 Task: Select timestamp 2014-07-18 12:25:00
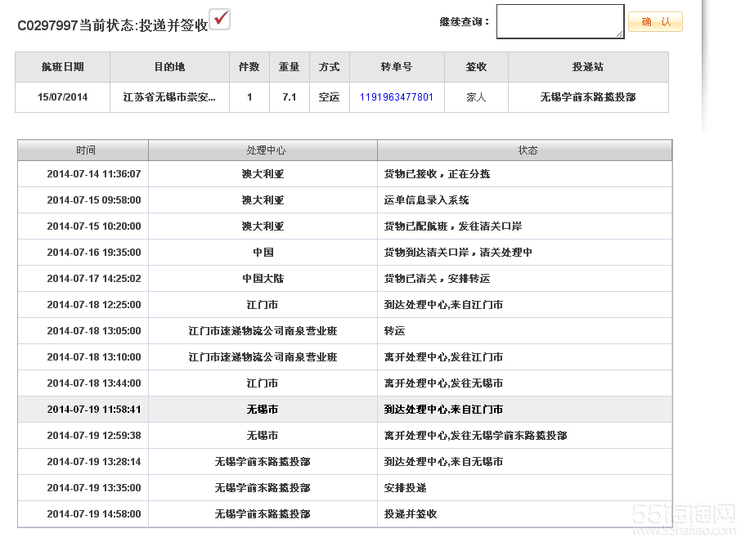pyautogui.click(x=94, y=305)
